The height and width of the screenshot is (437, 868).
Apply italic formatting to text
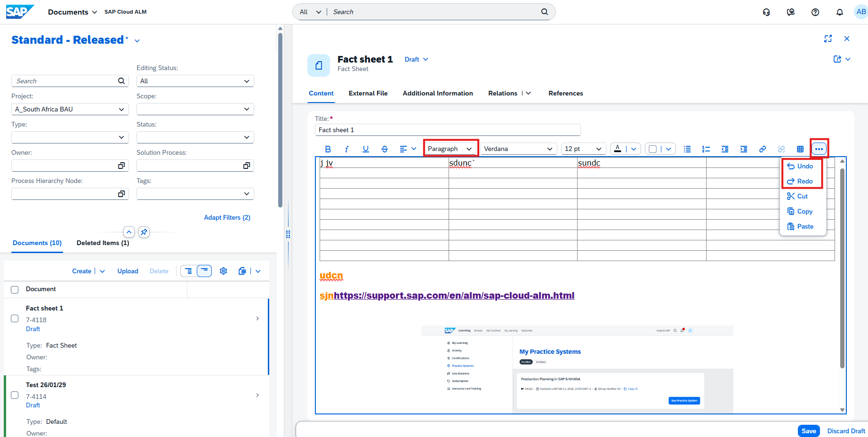346,149
